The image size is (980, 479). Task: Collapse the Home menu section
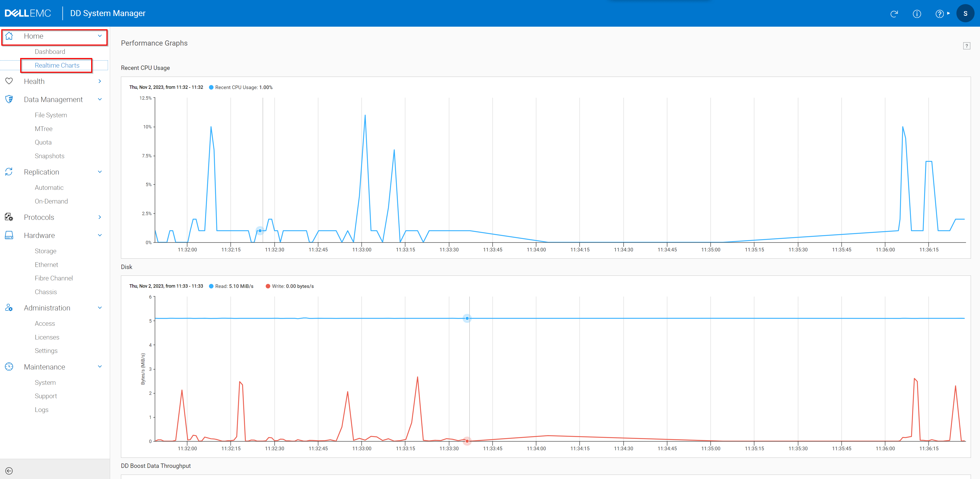point(100,36)
